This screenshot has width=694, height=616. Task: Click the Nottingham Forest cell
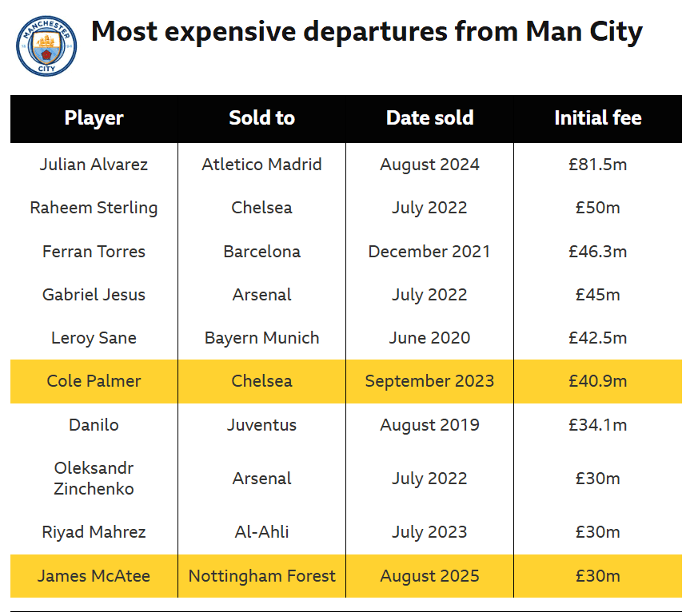click(262, 576)
